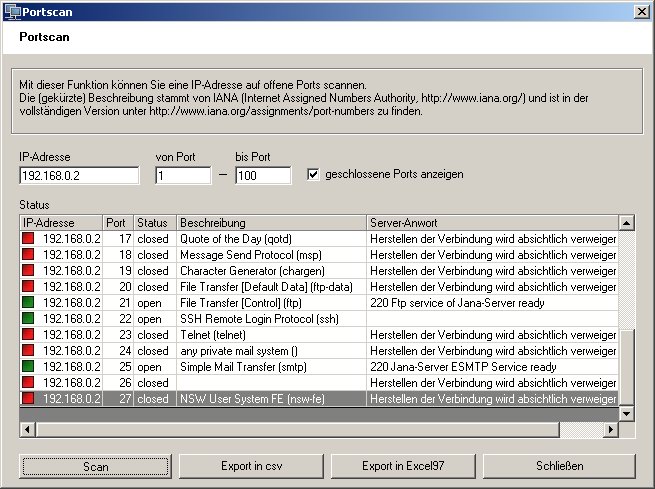Screen dimensions: 655x489
Task: Select 'File Transfer [Default Data] (ftp-data)' cell
Action: 272,287
